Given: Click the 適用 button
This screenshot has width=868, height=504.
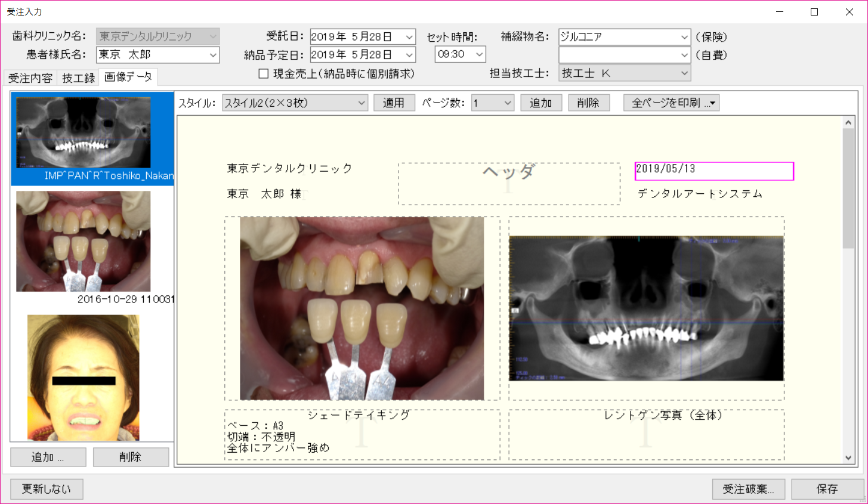Looking at the screenshot, I should (x=394, y=103).
